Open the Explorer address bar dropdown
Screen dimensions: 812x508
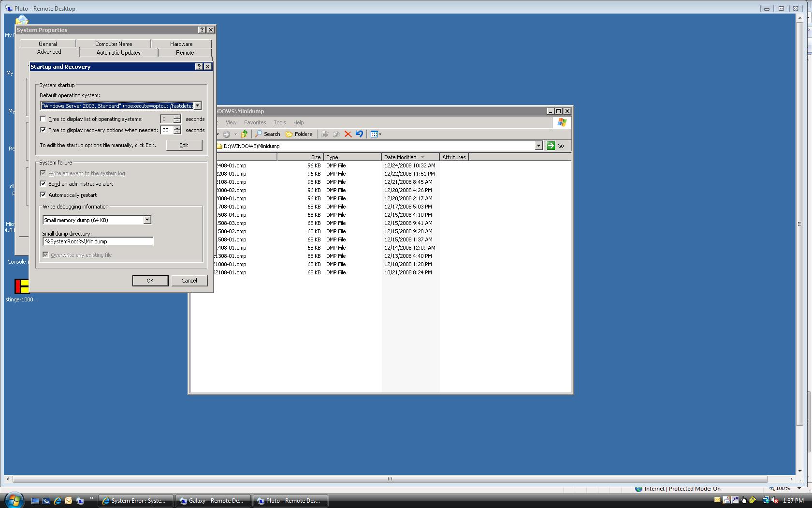click(x=538, y=146)
